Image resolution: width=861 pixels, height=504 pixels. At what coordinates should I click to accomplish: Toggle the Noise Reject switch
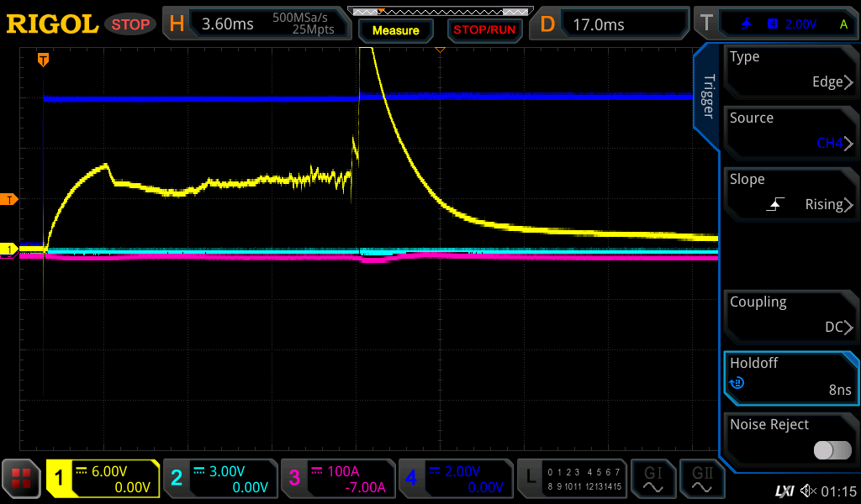[832, 450]
